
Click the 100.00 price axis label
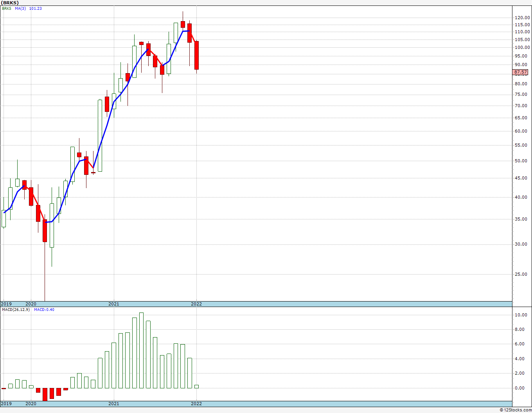pos(522,48)
